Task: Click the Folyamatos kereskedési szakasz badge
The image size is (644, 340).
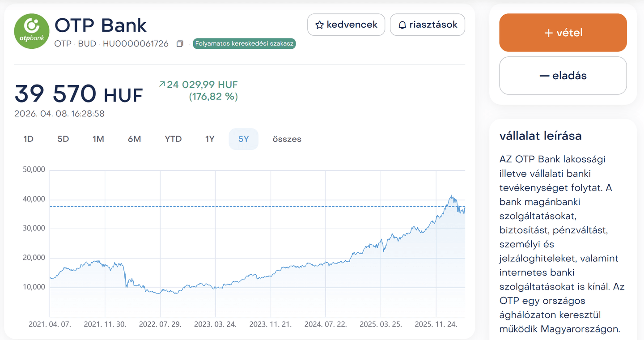Action: 244,44
